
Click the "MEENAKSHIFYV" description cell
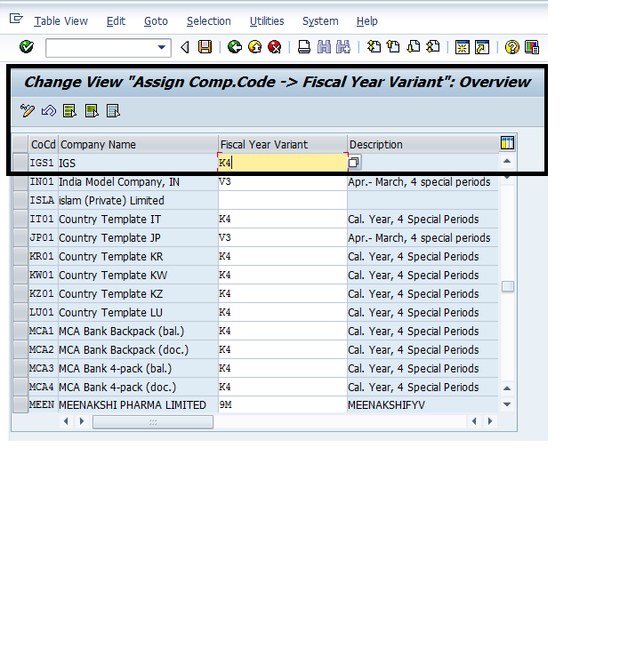(x=423, y=405)
